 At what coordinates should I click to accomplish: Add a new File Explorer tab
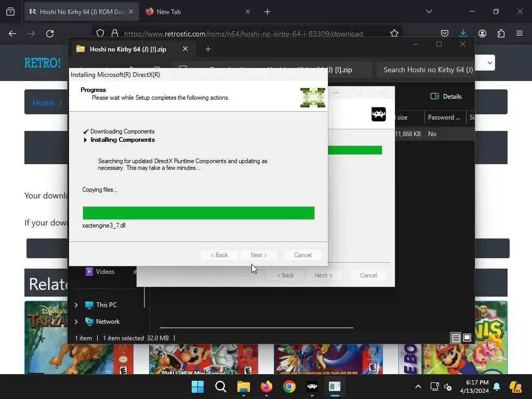coord(208,49)
